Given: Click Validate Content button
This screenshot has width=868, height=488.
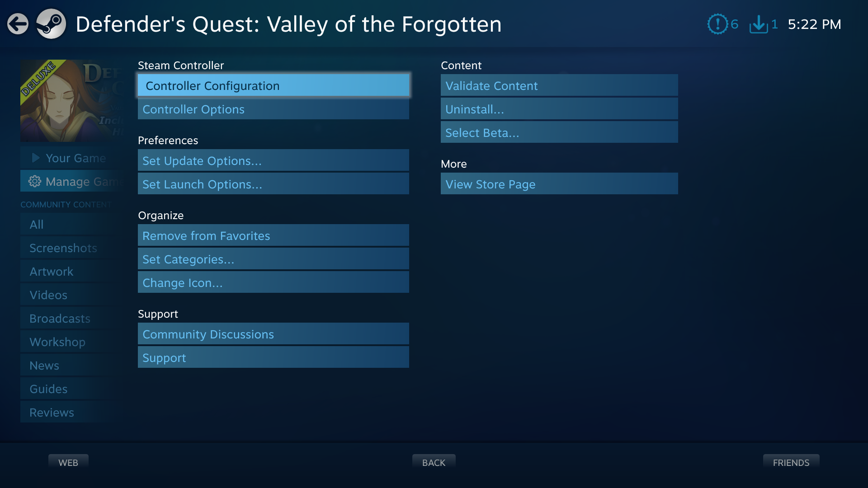Looking at the screenshot, I should click(559, 85).
